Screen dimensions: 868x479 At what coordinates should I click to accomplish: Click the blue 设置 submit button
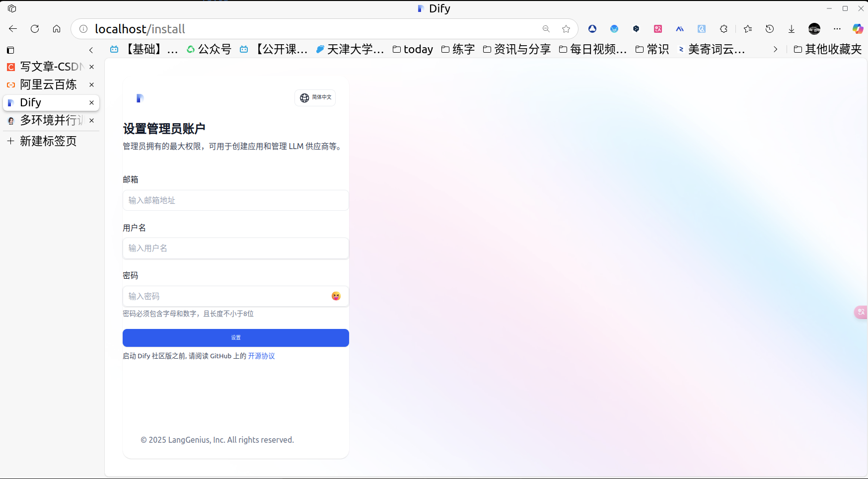click(236, 338)
